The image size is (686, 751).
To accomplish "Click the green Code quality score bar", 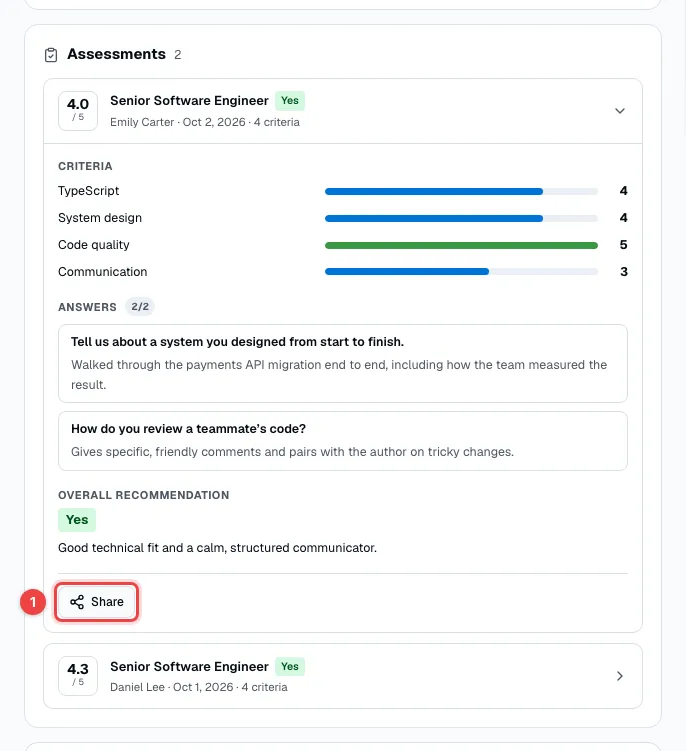I will (x=461, y=245).
